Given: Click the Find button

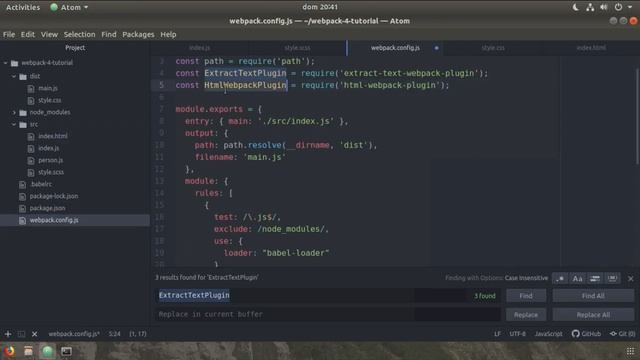Looking at the screenshot, I should point(526,296).
